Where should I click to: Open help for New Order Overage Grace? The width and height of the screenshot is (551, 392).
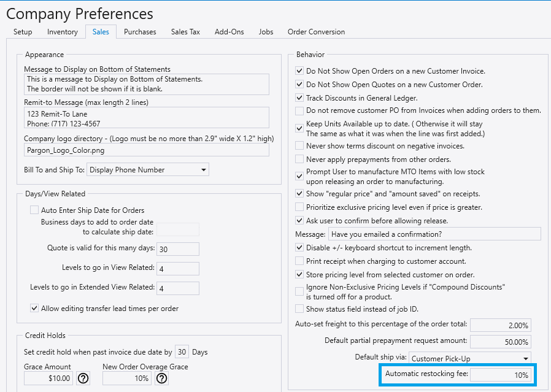click(161, 379)
